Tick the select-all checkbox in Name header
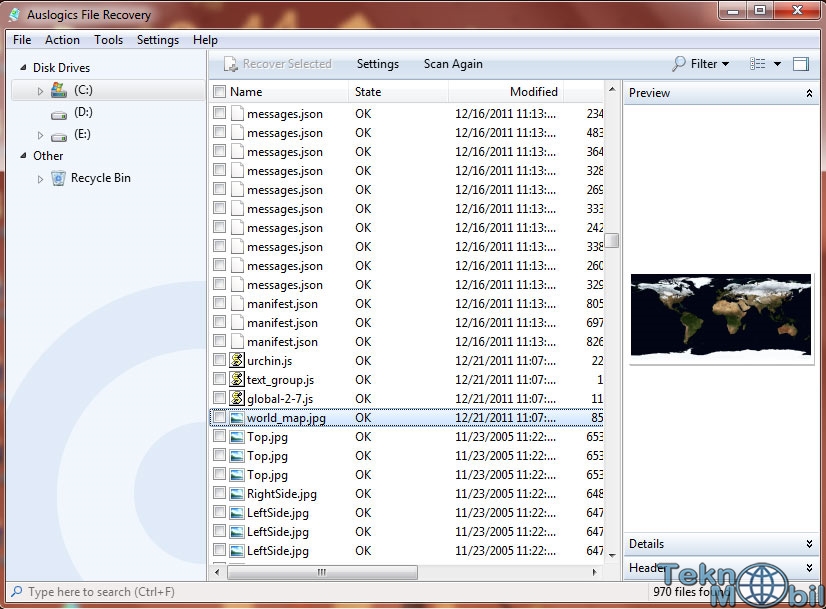The height and width of the screenshot is (609, 826). click(220, 92)
